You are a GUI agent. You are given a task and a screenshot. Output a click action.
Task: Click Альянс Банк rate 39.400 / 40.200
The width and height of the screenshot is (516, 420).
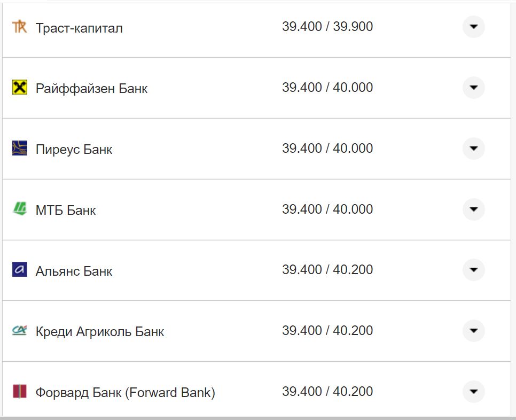327,270
